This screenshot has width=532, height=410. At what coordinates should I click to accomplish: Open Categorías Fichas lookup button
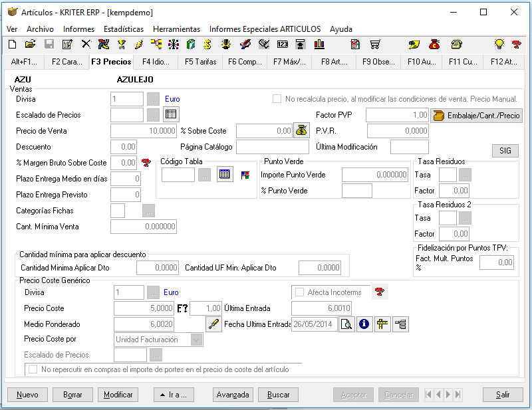148,210
